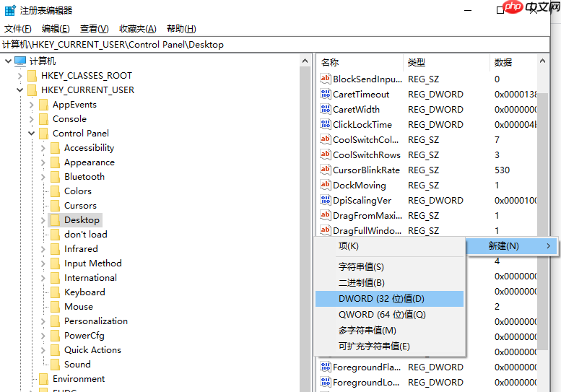Open the 编辑(E) menu
Image resolution: width=561 pixels, height=392 pixels.
coord(56,29)
